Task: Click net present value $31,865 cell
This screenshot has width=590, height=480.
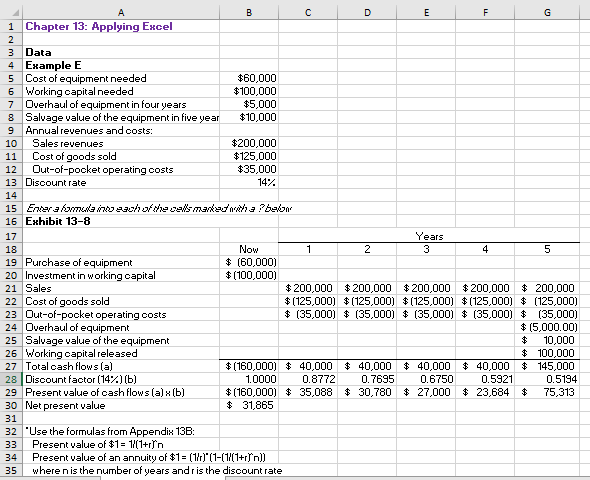Action: 249,406
